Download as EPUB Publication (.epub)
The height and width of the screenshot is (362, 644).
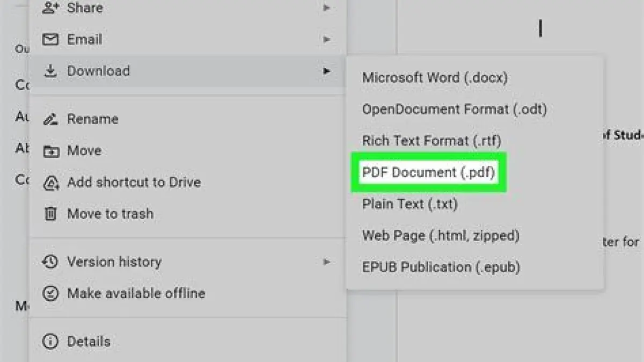tap(441, 267)
